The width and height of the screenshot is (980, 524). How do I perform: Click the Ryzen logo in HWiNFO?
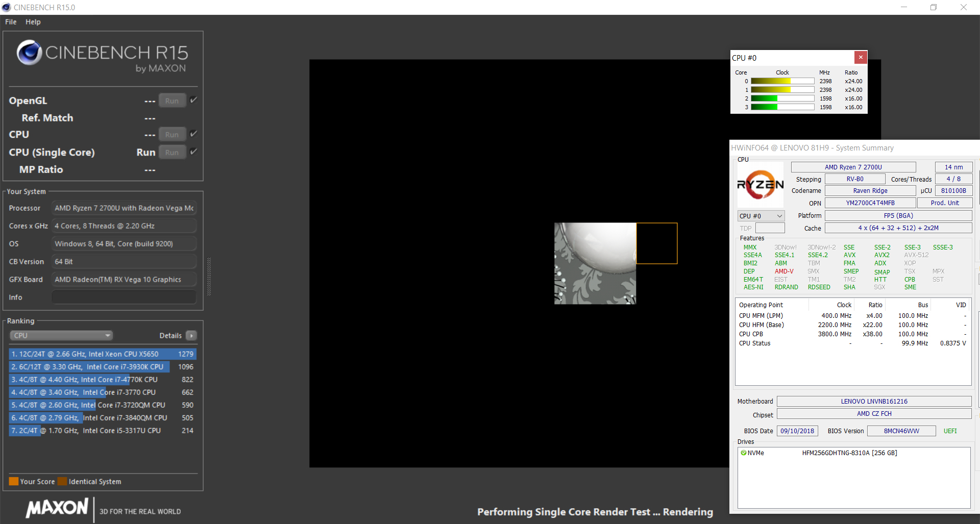(x=761, y=185)
